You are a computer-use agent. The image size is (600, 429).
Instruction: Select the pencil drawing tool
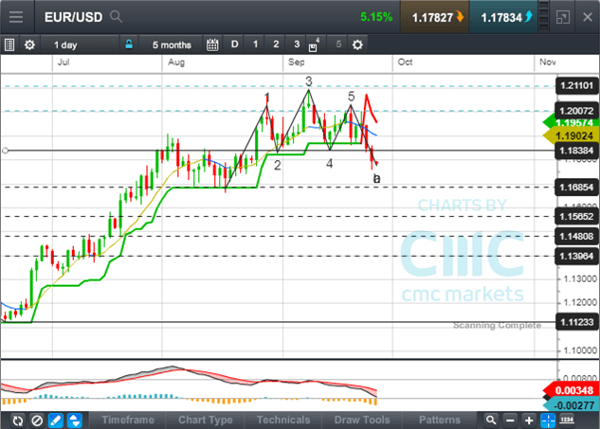pos(57,420)
